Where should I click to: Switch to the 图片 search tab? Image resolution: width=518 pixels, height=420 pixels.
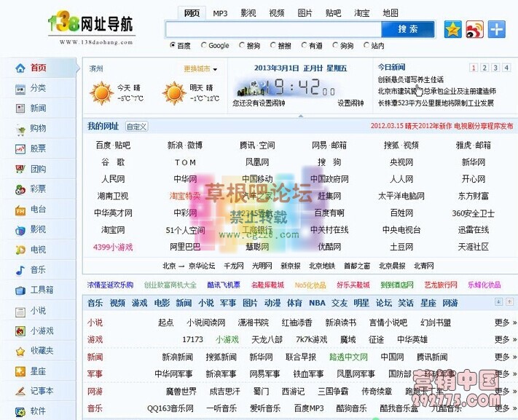305,13
